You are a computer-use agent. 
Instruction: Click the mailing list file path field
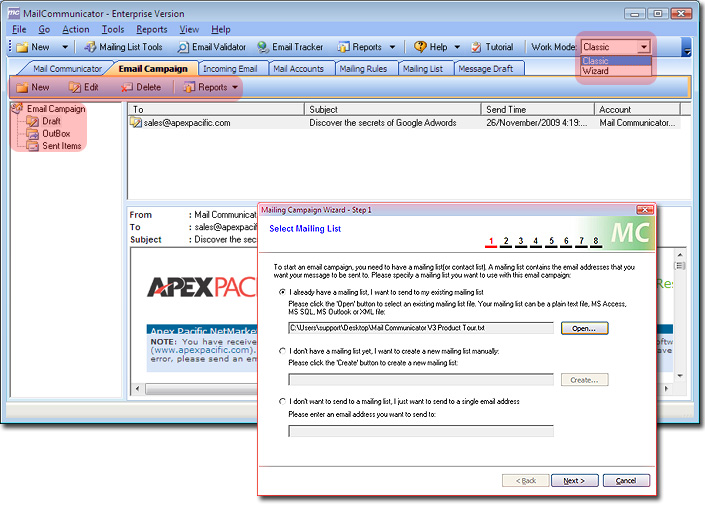tap(421, 328)
